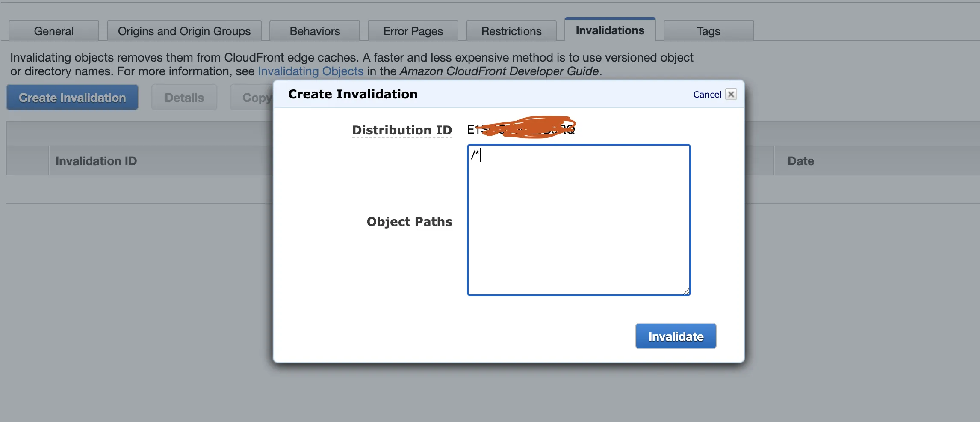This screenshot has height=422, width=980.
Task: Click the Create Invalidation button
Action: [72, 98]
